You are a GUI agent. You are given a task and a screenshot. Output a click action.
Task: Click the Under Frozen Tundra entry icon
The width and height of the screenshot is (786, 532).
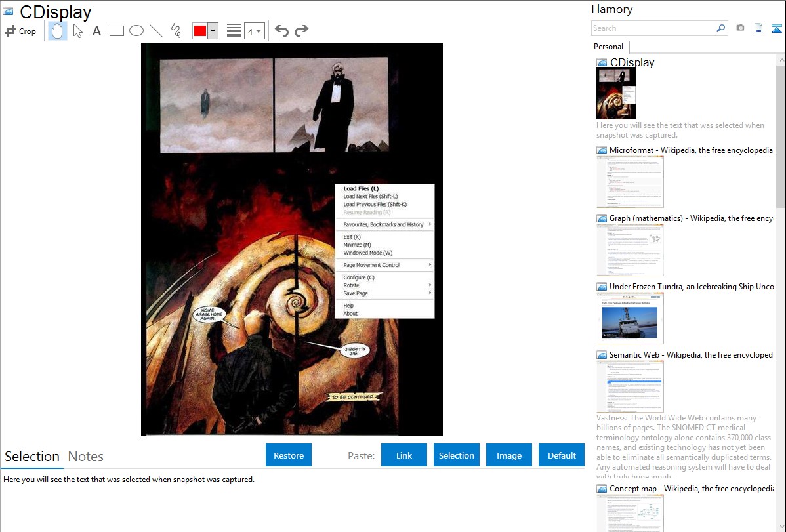602,287
